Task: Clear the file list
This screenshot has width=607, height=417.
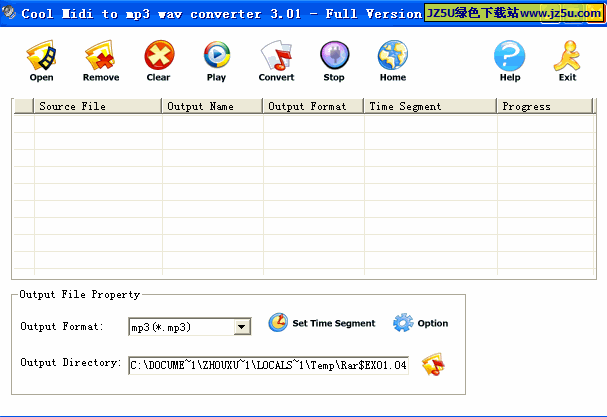Action: point(158,59)
